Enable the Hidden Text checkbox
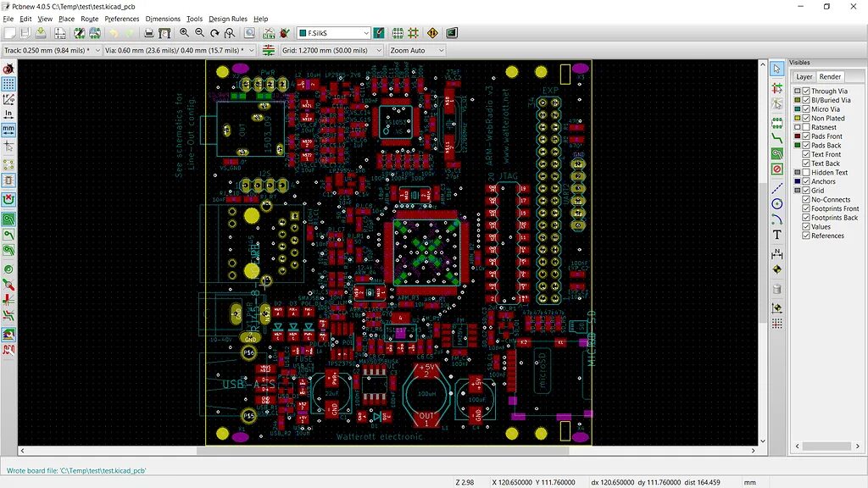The image size is (868, 488). (x=806, y=173)
